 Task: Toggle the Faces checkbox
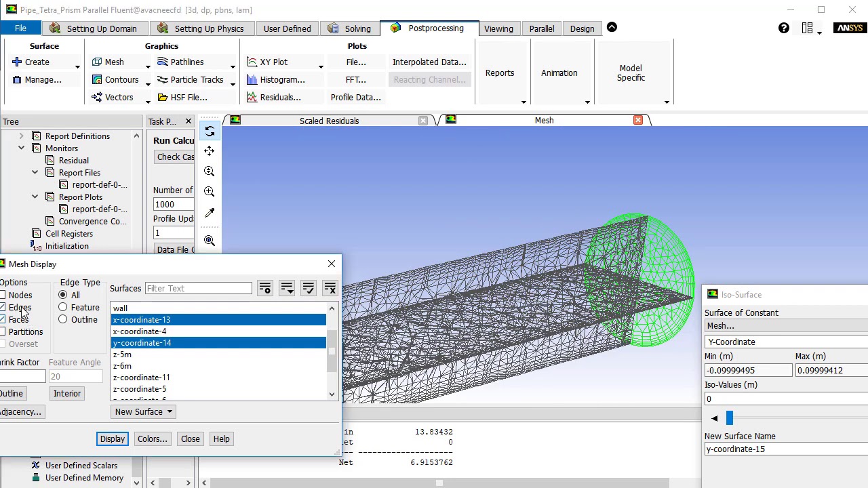tap(3, 319)
